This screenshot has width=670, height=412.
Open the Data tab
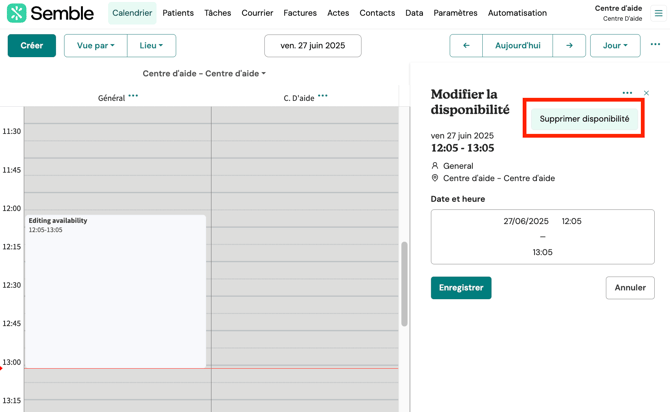[x=414, y=13]
